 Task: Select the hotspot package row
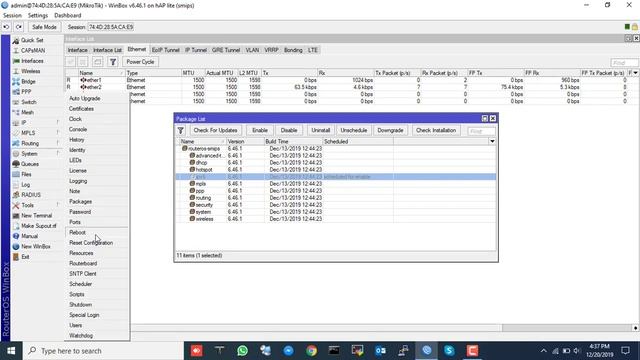[x=336, y=170]
